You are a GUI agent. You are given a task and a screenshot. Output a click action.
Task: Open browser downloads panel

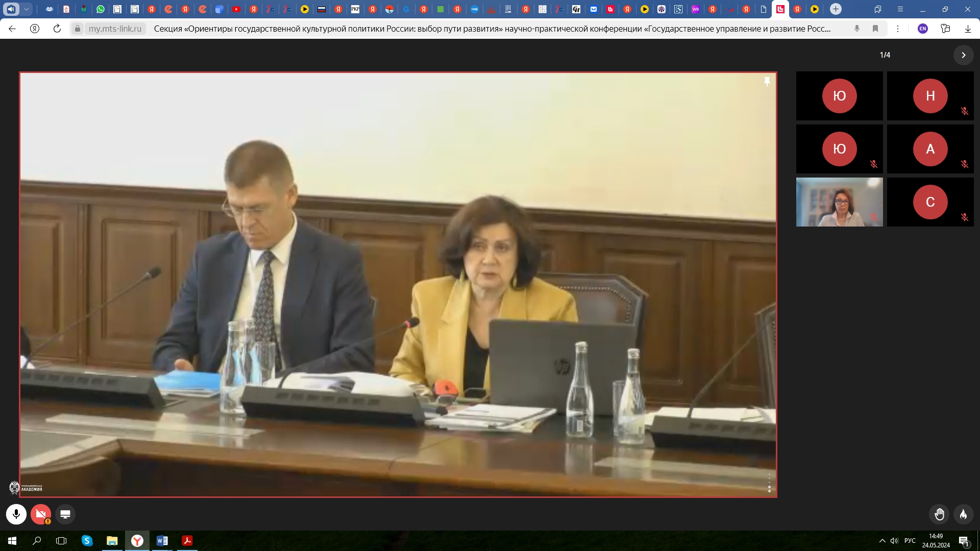pos(968,29)
